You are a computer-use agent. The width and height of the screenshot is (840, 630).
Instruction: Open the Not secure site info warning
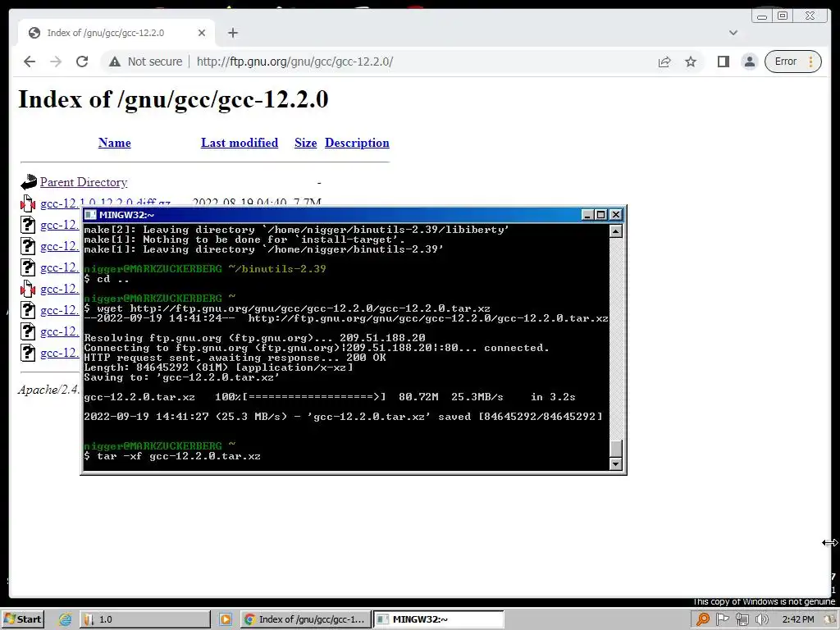(146, 62)
